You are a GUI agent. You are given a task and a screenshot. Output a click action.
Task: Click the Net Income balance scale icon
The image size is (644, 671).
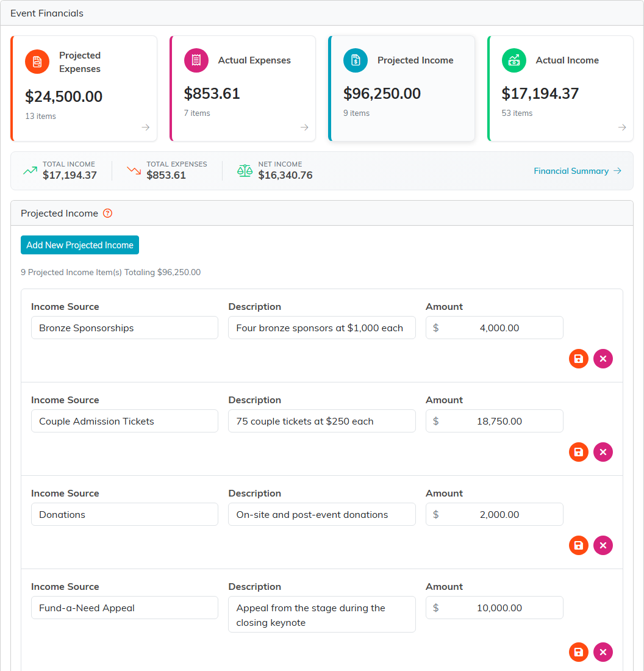[245, 171]
